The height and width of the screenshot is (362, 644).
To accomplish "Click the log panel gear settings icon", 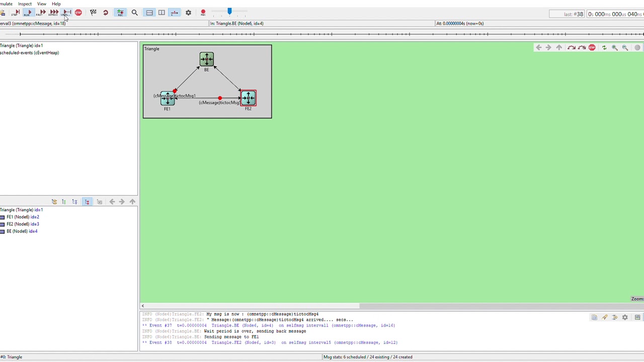I will (x=625, y=317).
